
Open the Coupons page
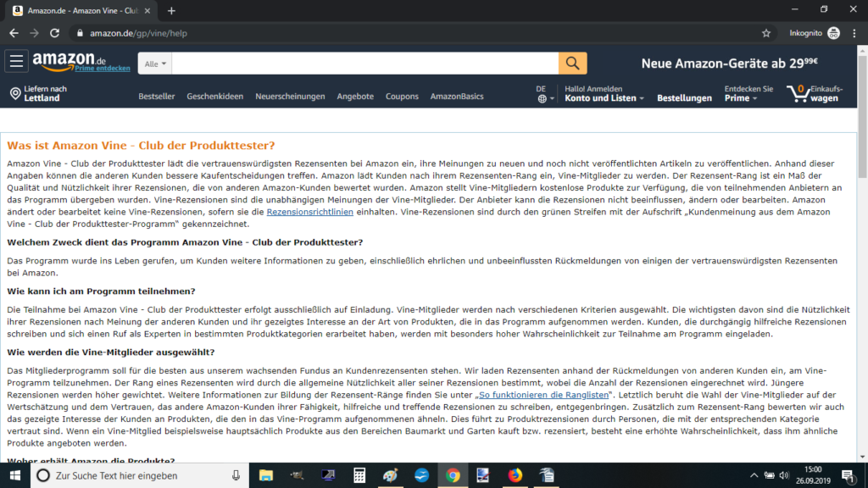[x=402, y=97]
